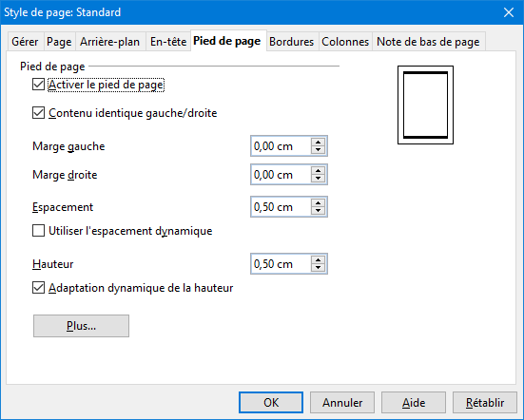
Task: Open the Colonnes tab
Action: tap(345, 42)
